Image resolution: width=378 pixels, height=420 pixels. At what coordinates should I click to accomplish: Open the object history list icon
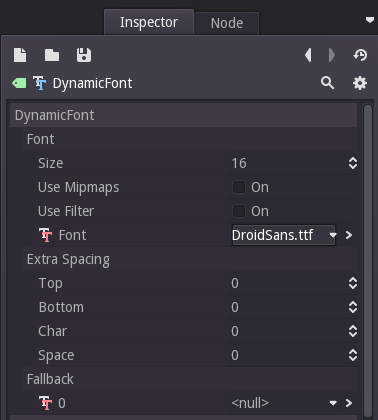click(360, 55)
